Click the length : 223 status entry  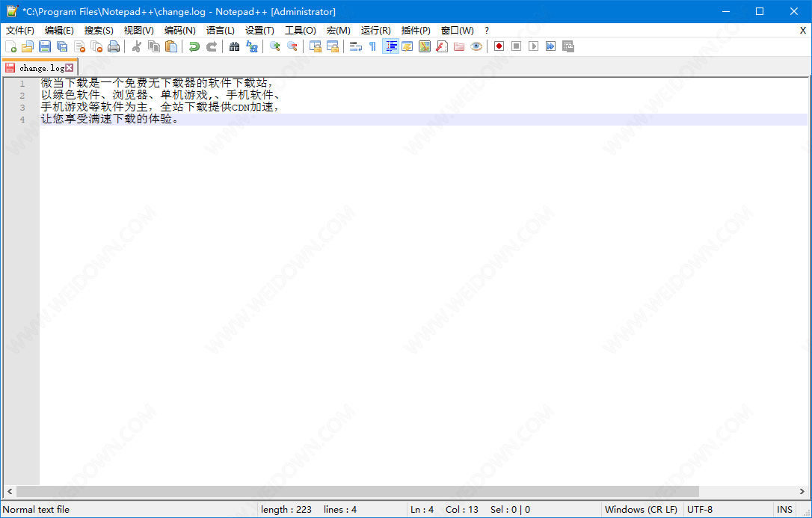[286, 510]
